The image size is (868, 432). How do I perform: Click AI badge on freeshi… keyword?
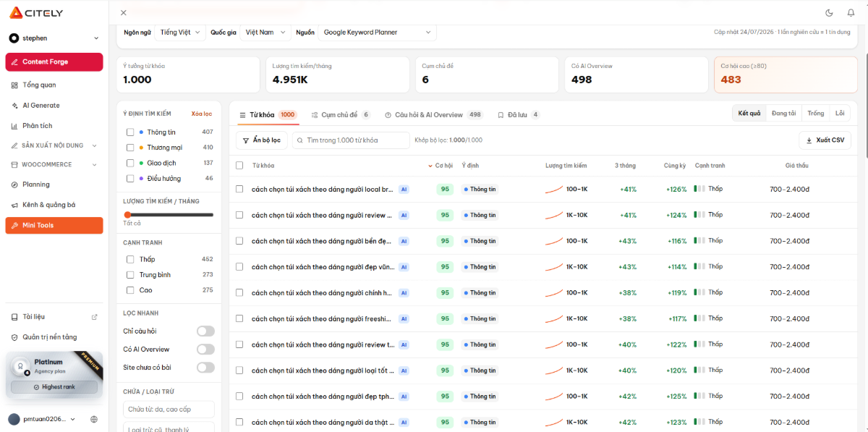click(x=404, y=319)
